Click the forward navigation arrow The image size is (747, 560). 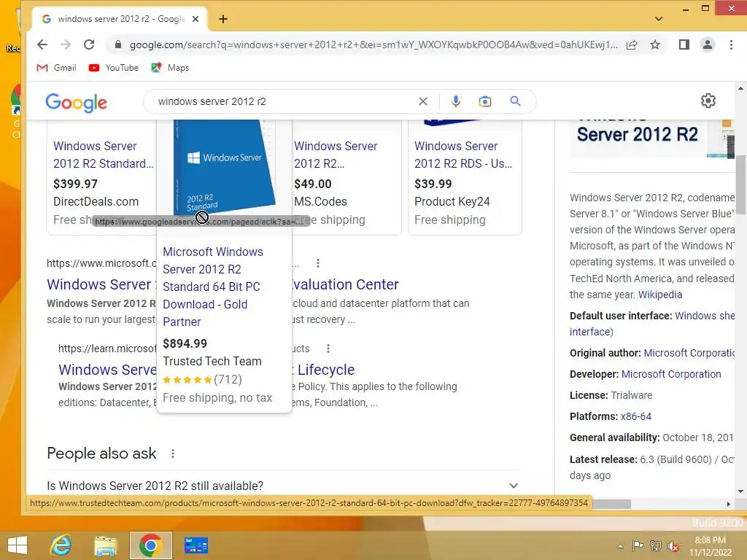pyautogui.click(x=66, y=44)
